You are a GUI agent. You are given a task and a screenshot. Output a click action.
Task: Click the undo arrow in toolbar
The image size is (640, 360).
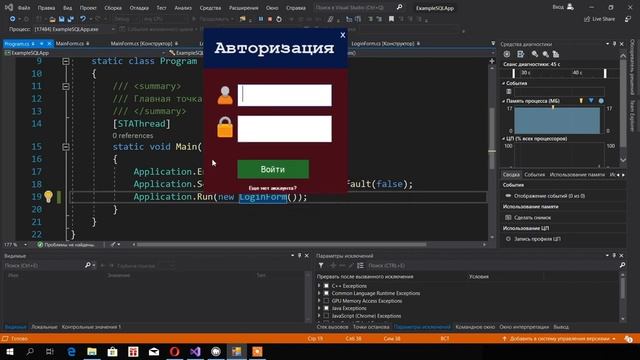click(83, 19)
